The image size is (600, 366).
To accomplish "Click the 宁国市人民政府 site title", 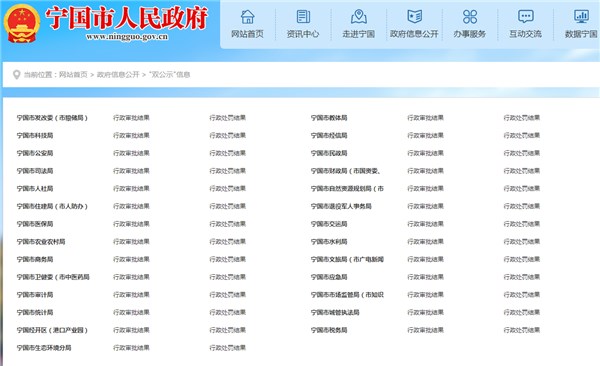I will [127, 18].
